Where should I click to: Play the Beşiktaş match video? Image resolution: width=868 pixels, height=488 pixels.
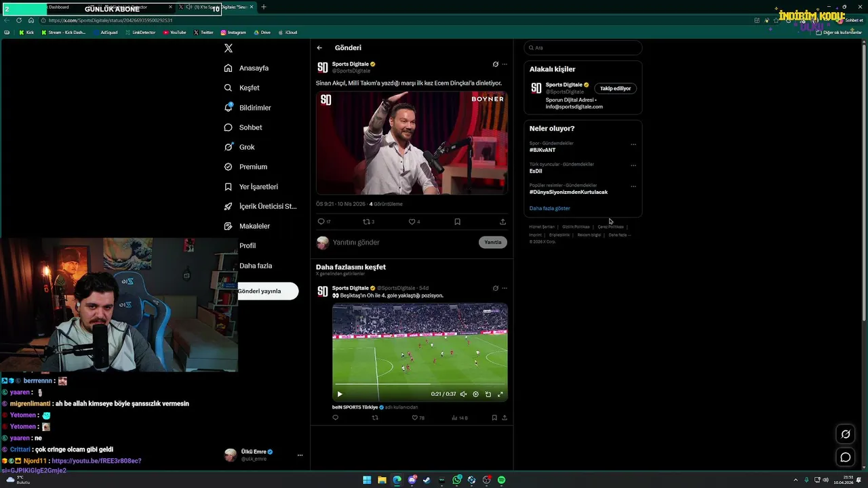[340, 394]
